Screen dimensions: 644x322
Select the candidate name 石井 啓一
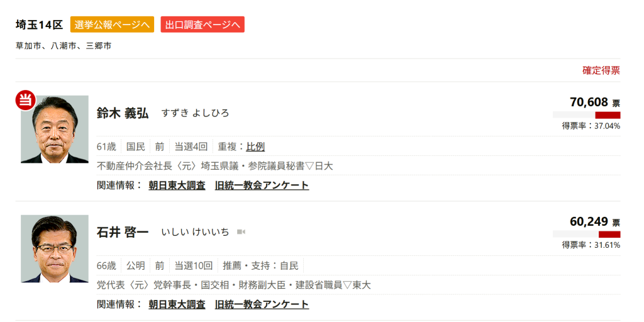tap(123, 232)
